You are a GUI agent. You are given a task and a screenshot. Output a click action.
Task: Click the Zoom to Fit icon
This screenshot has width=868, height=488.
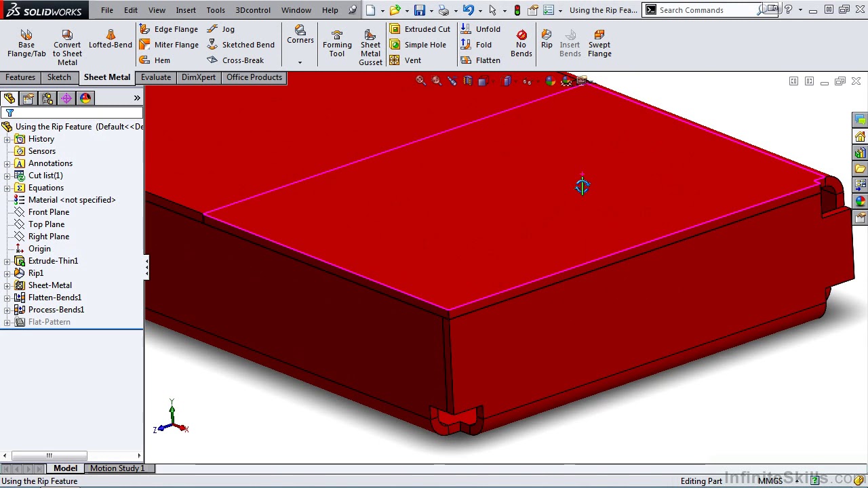pyautogui.click(x=420, y=81)
